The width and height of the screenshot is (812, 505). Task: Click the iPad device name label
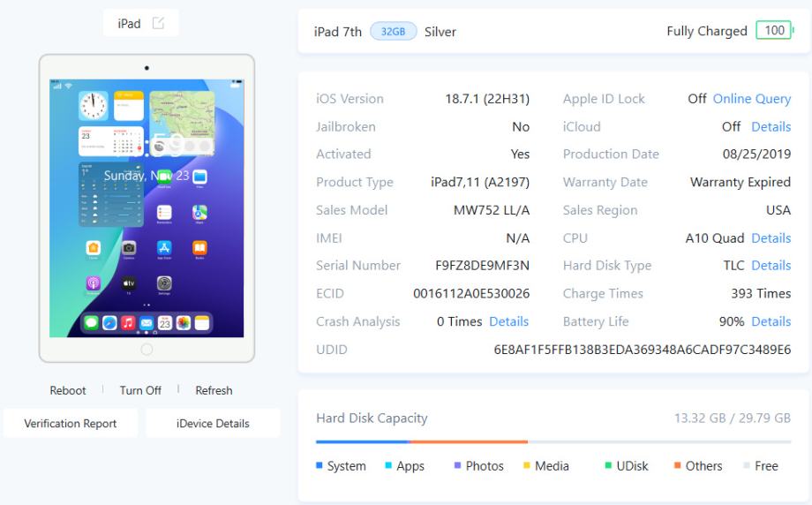click(x=129, y=23)
